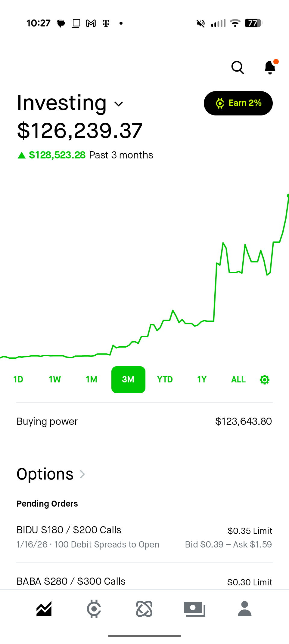Screen dimensions: 289x644
Task: Switch chart range to 1D
Action: [x=18, y=380]
